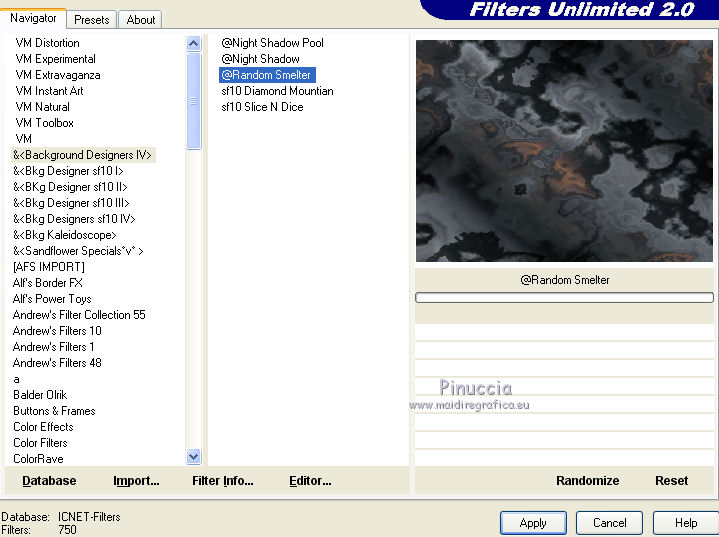Click the Import... button

[136, 481]
